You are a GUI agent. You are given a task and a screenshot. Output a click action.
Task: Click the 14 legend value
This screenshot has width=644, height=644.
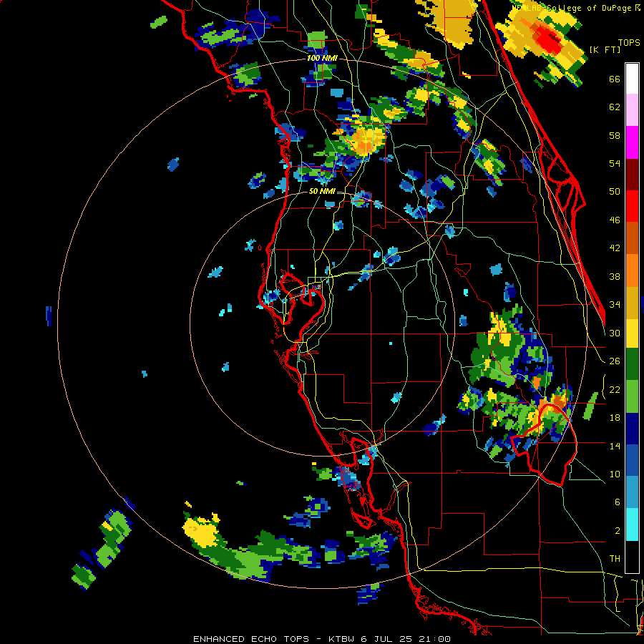[x=615, y=446]
